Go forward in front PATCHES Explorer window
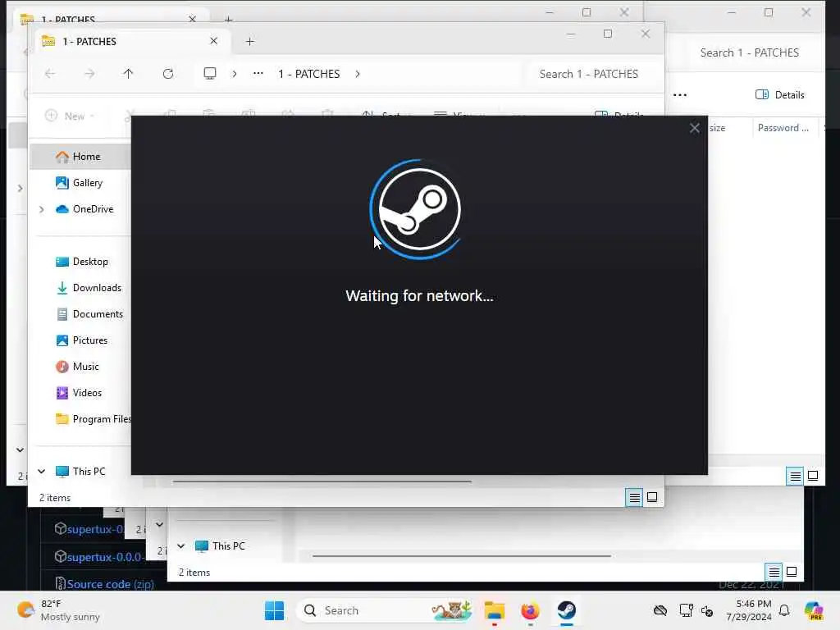The width and height of the screenshot is (840, 630). [89, 74]
